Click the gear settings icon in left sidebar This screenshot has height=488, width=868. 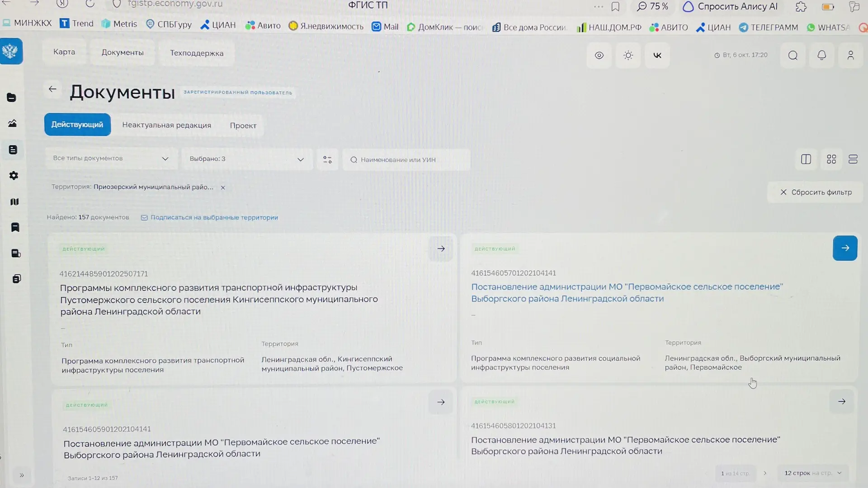(14, 175)
